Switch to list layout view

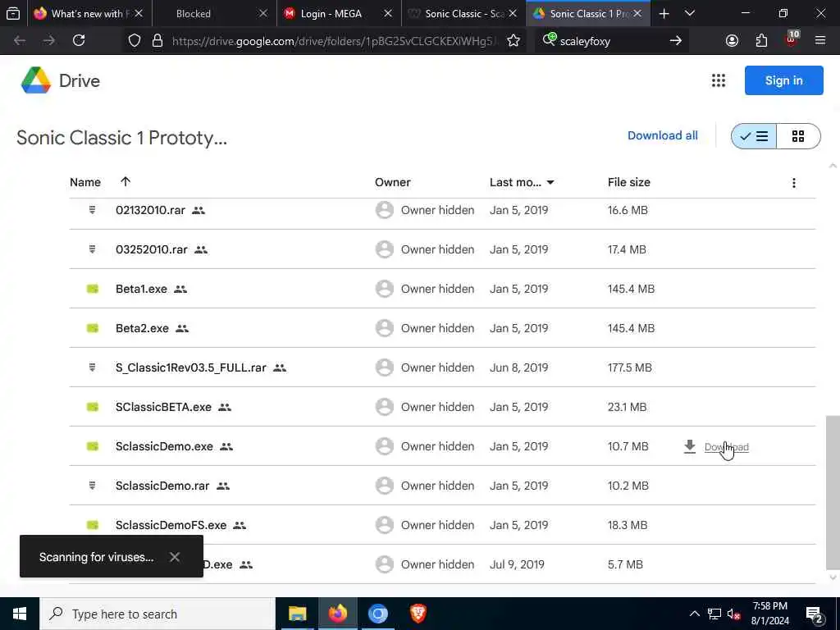pos(753,136)
